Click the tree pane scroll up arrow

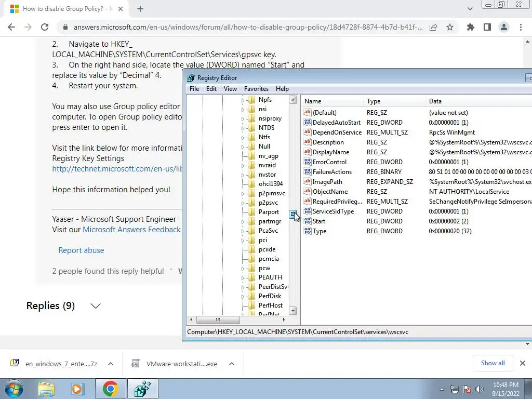(293, 100)
